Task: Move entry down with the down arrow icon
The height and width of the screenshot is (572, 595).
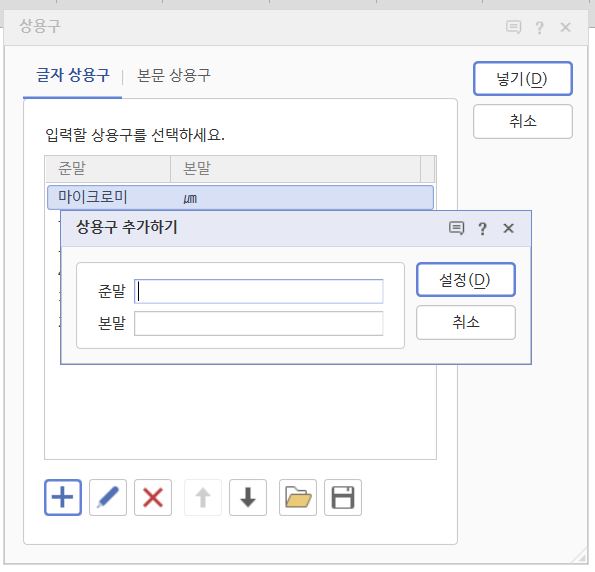Action: [x=248, y=497]
